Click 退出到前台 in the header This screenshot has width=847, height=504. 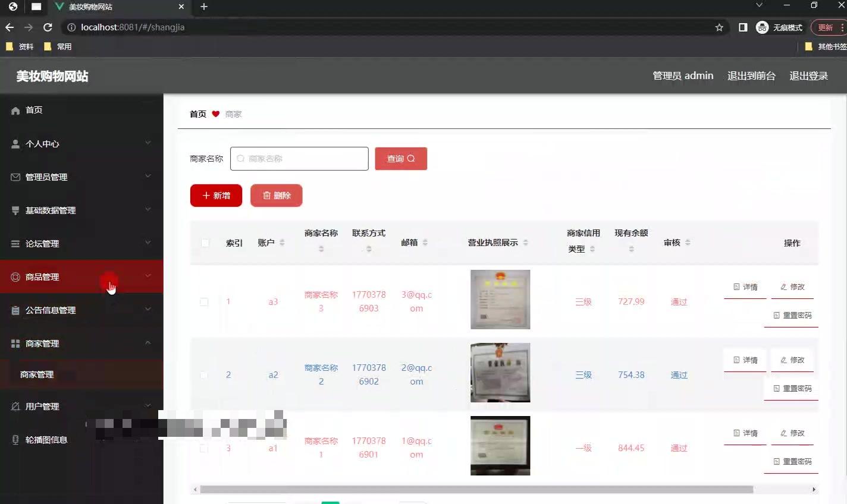coord(751,75)
